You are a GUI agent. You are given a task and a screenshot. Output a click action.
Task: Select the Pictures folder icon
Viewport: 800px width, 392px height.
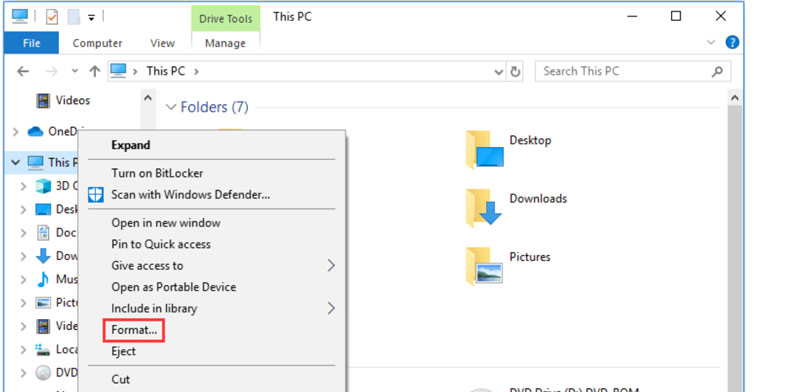(485, 266)
